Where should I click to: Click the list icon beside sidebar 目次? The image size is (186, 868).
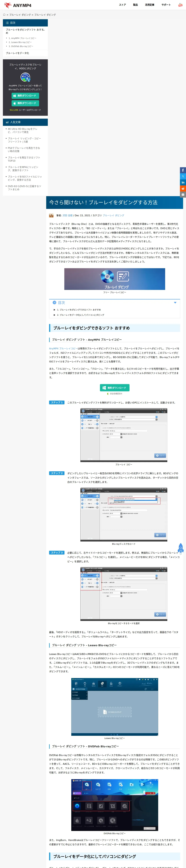[7, 23]
